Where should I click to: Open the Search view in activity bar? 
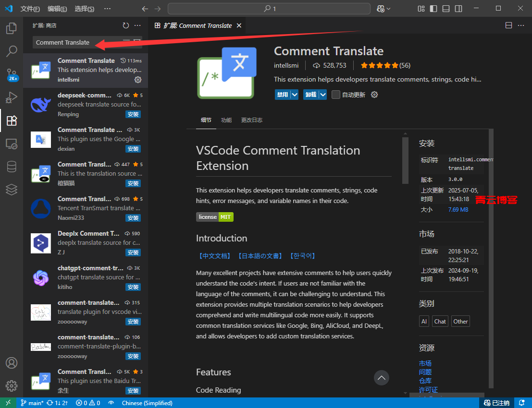(x=12, y=51)
